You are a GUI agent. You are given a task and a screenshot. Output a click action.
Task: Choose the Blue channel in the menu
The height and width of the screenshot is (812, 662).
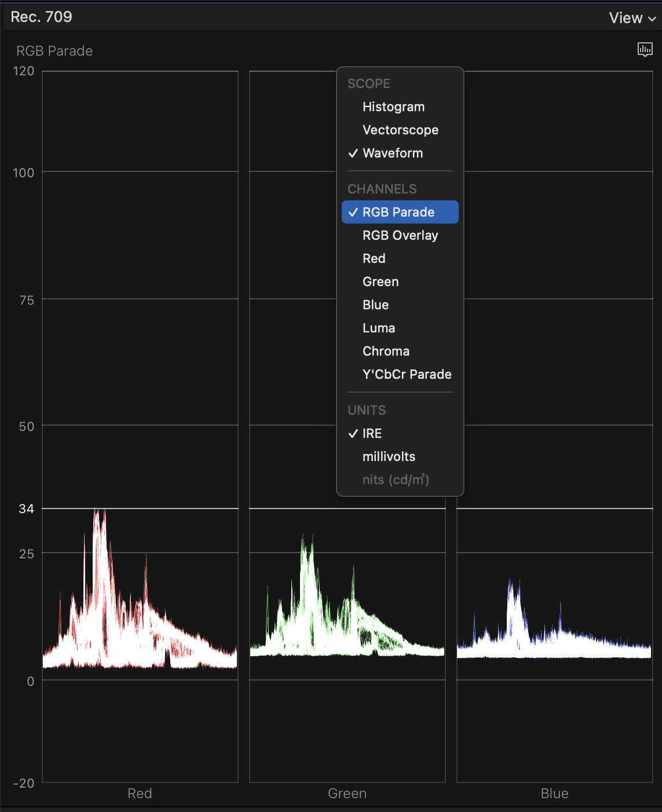coord(400,305)
